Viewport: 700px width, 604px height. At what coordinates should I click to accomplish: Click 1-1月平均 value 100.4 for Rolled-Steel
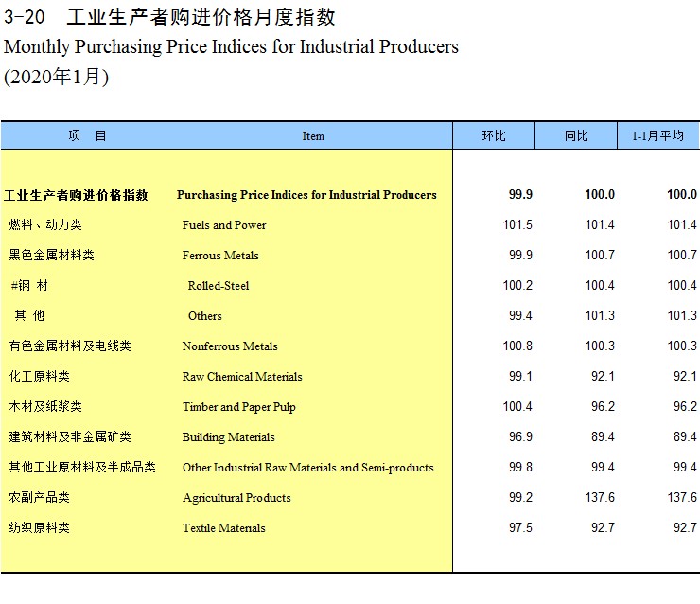pyautogui.click(x=682, y=285)
